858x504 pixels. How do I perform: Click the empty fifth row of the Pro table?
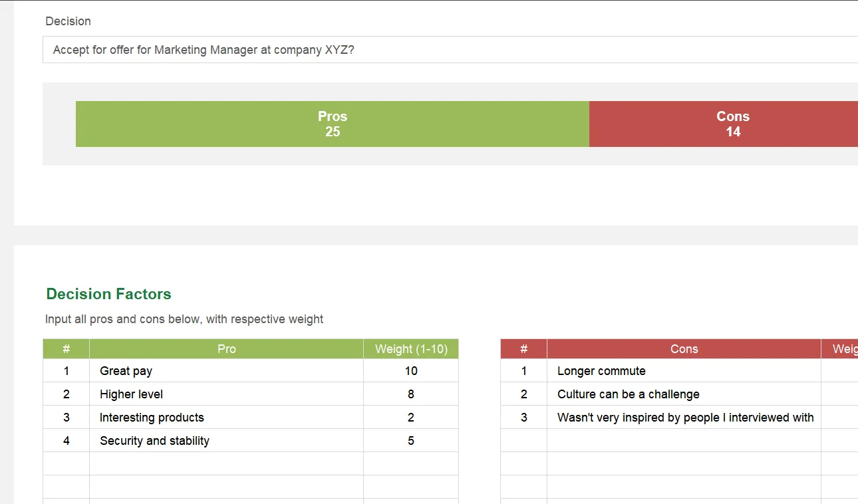[226, 463]
